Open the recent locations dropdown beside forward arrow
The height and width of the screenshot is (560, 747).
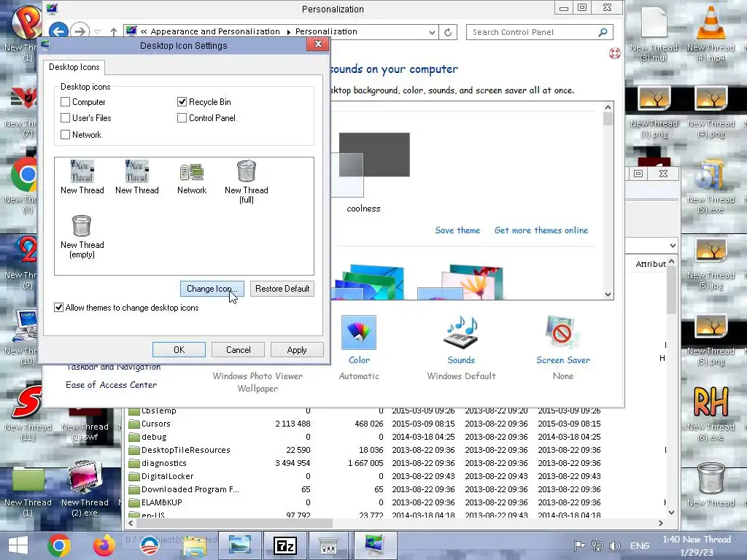pyautogui.click(x=98, y=32)
